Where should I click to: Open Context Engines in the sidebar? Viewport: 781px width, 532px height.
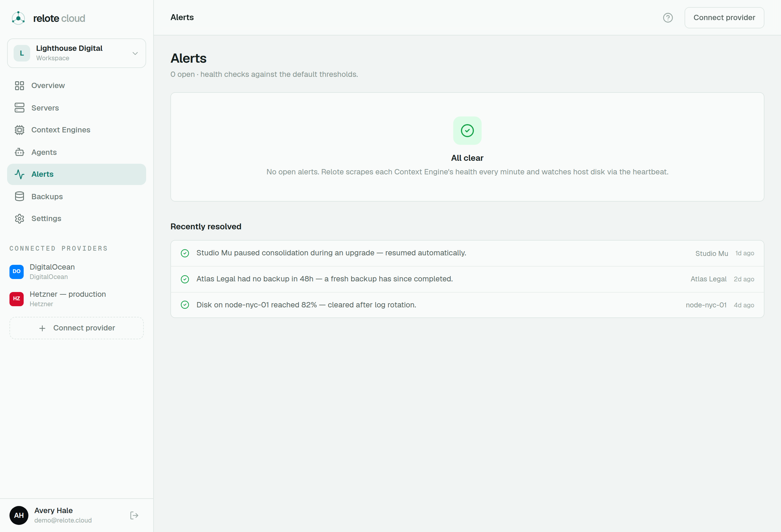pyautogui.click(x=77, y=130)
